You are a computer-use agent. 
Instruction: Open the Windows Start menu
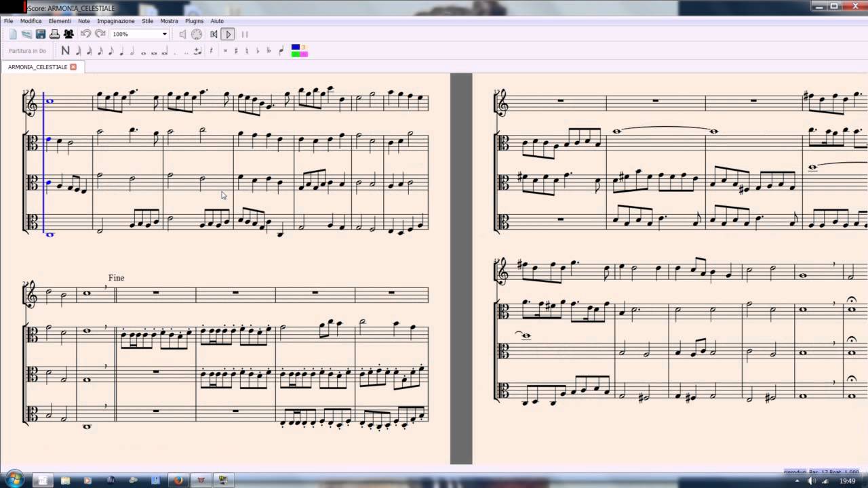[x=14, y=479]
